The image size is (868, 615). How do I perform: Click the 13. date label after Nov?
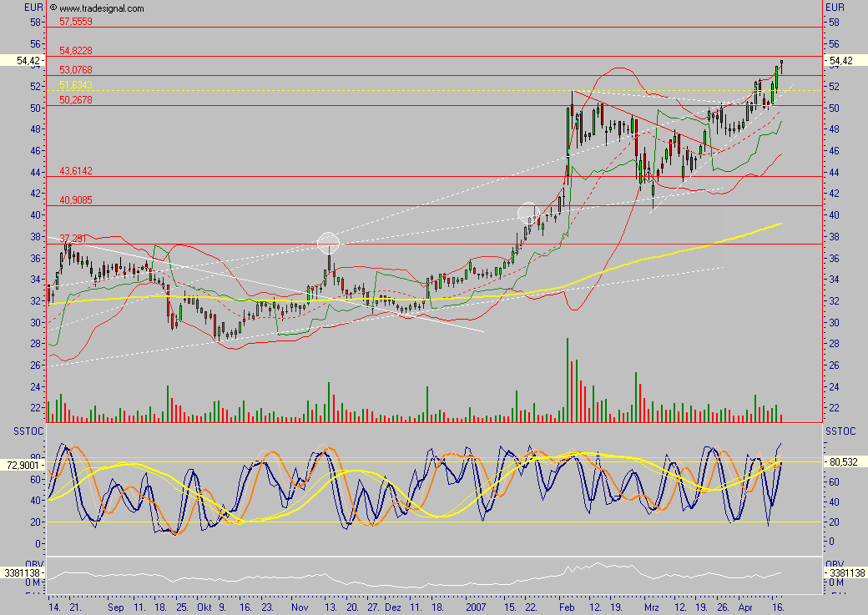pos(331,607)
